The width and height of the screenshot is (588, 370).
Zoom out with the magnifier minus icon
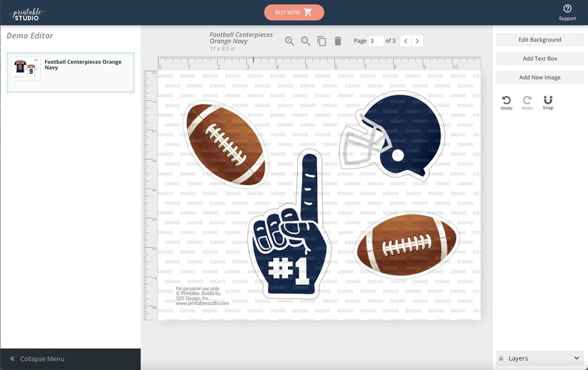pyautogui.click(x=305, y=41)
